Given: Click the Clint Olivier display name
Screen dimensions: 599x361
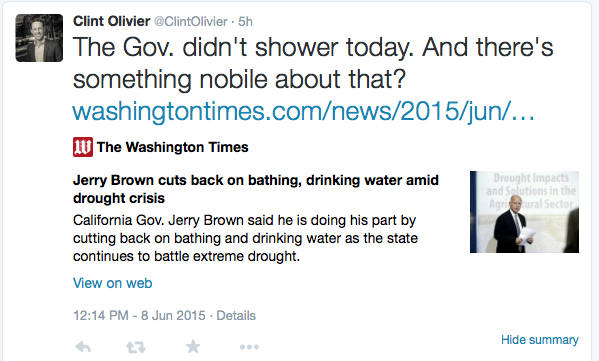Looking at the screenshot, I should click(x=112, y=21).
